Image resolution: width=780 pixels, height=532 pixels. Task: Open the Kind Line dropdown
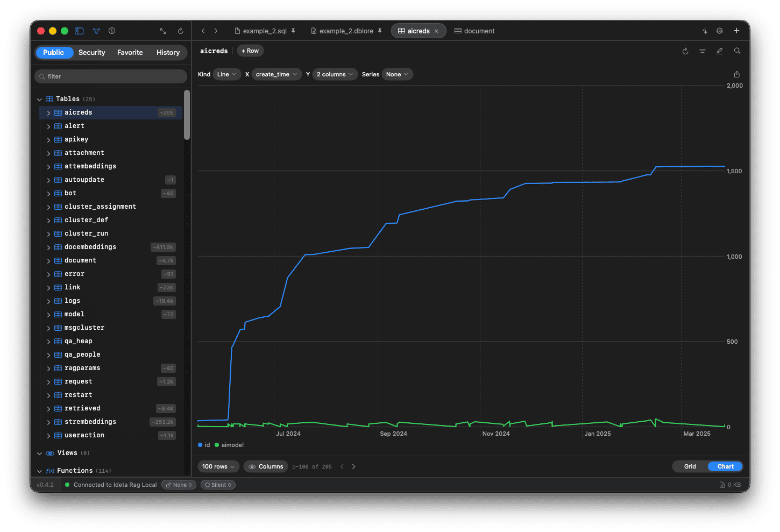226,74
